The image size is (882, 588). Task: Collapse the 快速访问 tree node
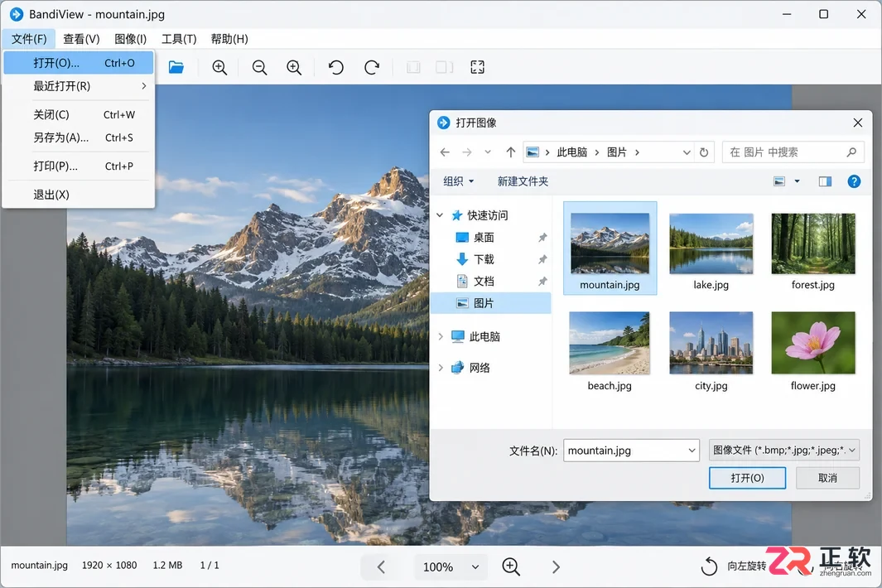(440, 215)
